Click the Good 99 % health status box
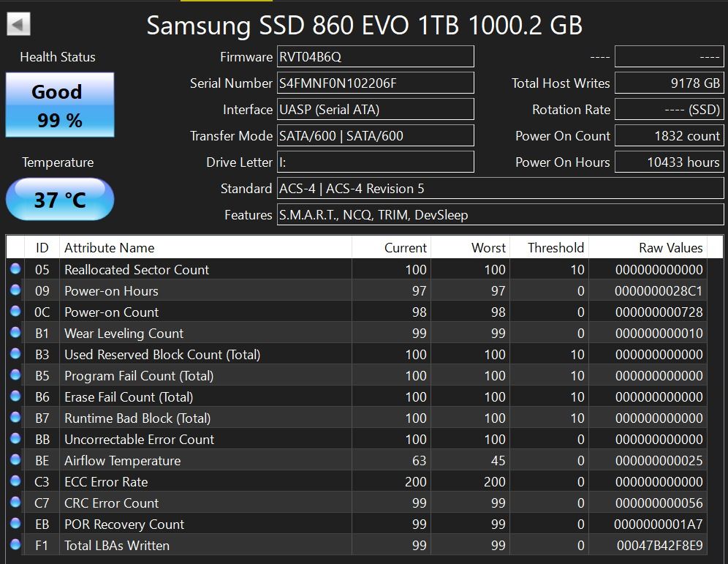728x564 pixels. (60, 105)
